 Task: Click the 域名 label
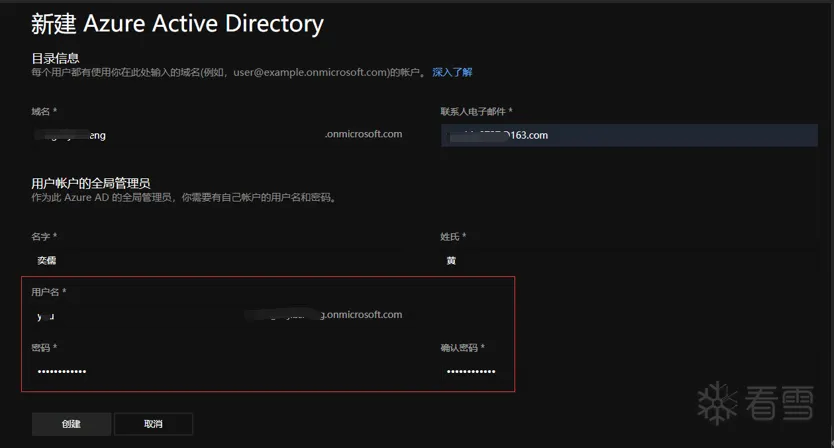(44, 111)
